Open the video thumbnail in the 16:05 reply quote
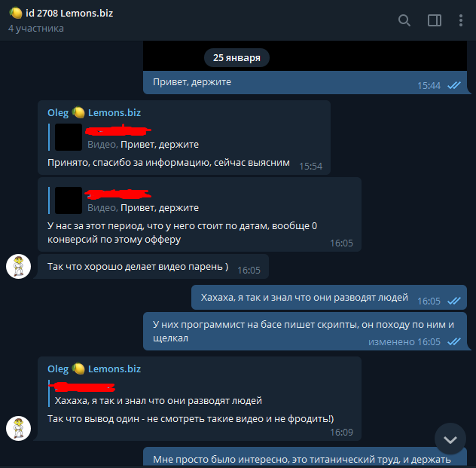476x468 pixels. [x=69, y=200]
